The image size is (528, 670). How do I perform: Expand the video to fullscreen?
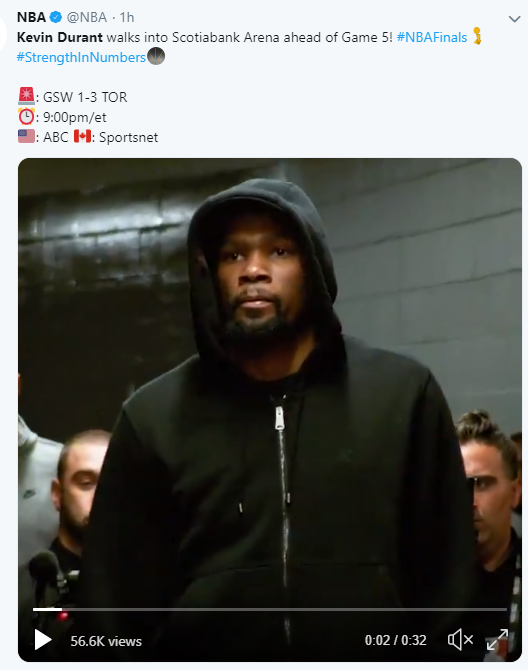coord(498,640)
